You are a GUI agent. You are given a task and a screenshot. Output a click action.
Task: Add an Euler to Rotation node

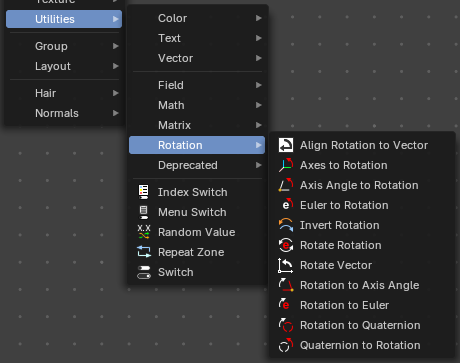[x=362, y=205]
